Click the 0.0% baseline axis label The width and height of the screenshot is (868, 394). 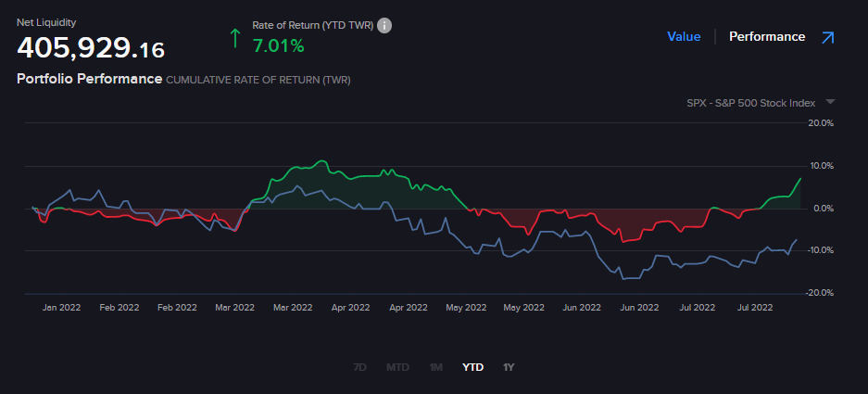[x=823, y=208]
